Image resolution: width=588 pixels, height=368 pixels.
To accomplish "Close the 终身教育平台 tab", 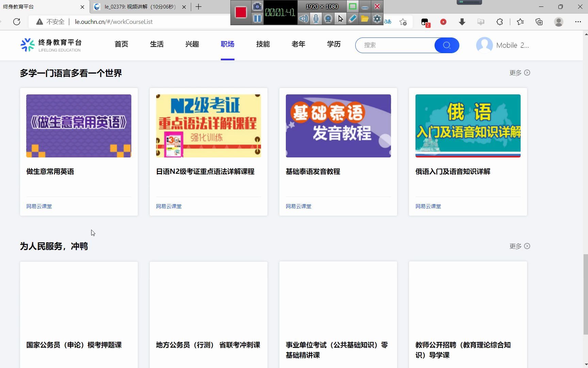I will pyautogui.click(x=82, y=7).
